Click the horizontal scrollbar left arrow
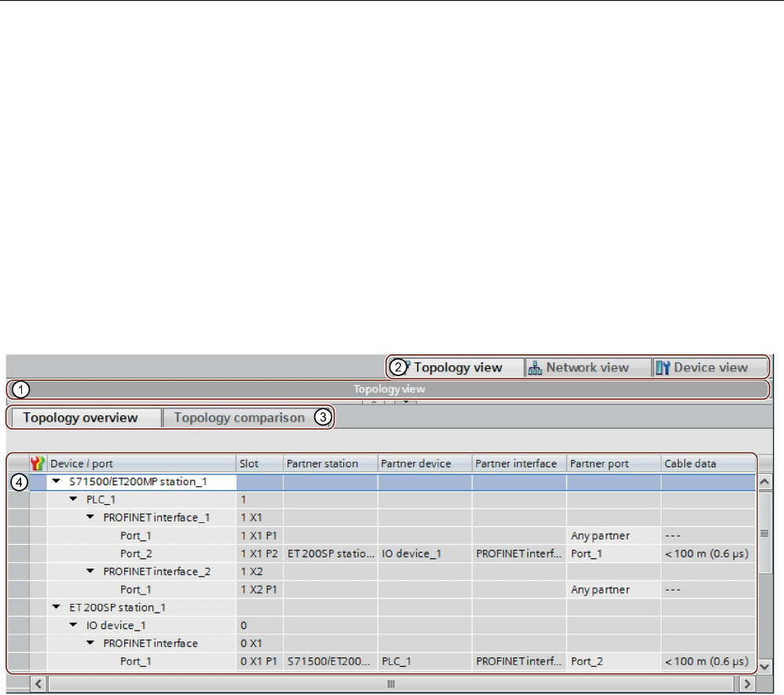 [x=38, y=683]
